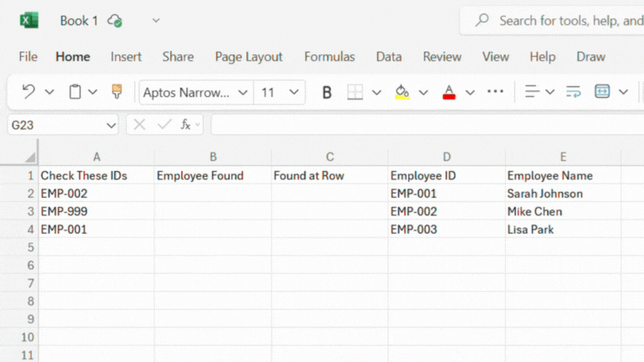This screenshot has width=644, height=362.
Task: Select cell containing Mike Chen
Action: [x=563, y=211]
